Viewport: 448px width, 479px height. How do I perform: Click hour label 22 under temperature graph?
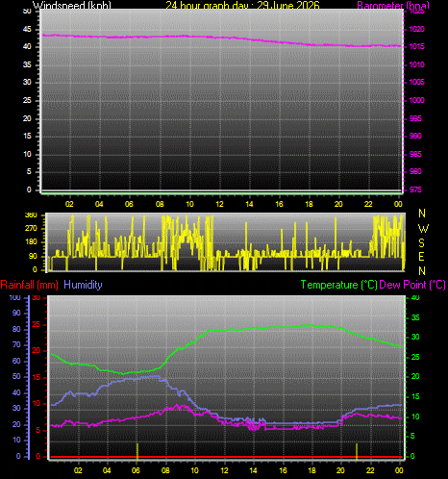(370, 470)
